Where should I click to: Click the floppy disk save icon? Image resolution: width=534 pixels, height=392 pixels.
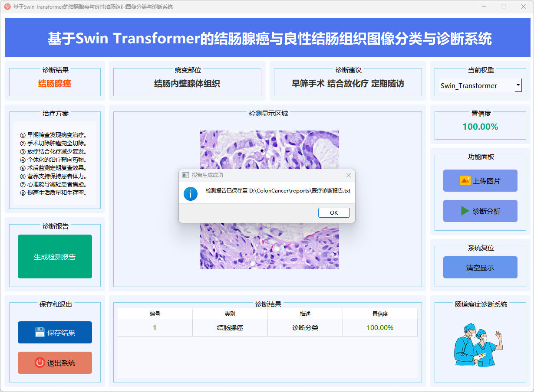tap(40, 333)
